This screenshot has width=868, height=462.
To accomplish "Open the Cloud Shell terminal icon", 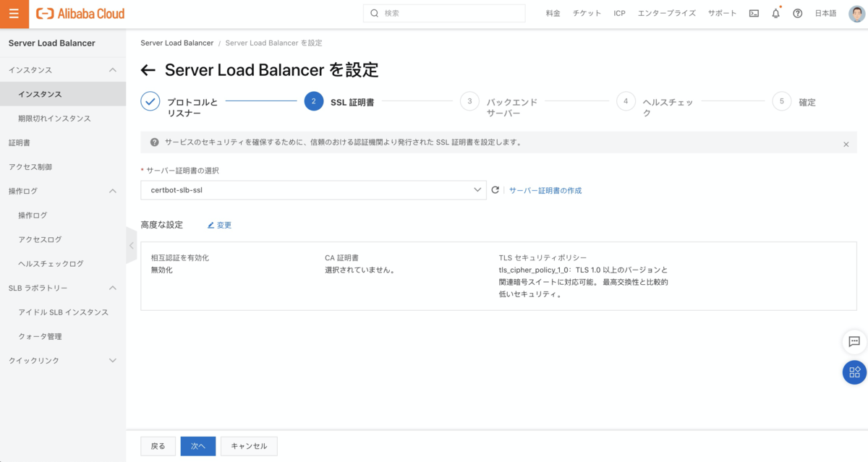I will pyautogui.click(x=754, y=13).
